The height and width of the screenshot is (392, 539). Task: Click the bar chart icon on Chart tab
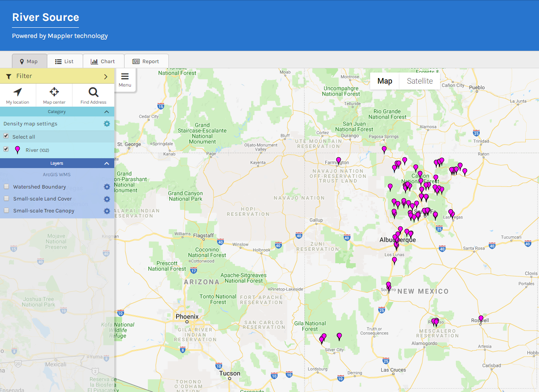click(x=94, y=61)
